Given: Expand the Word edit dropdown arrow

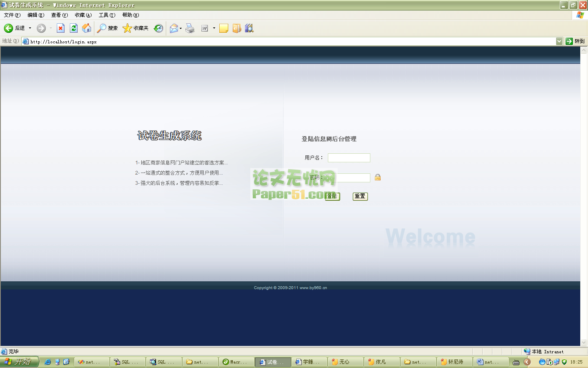Looking at the screenshot, I should coord(214,28).
